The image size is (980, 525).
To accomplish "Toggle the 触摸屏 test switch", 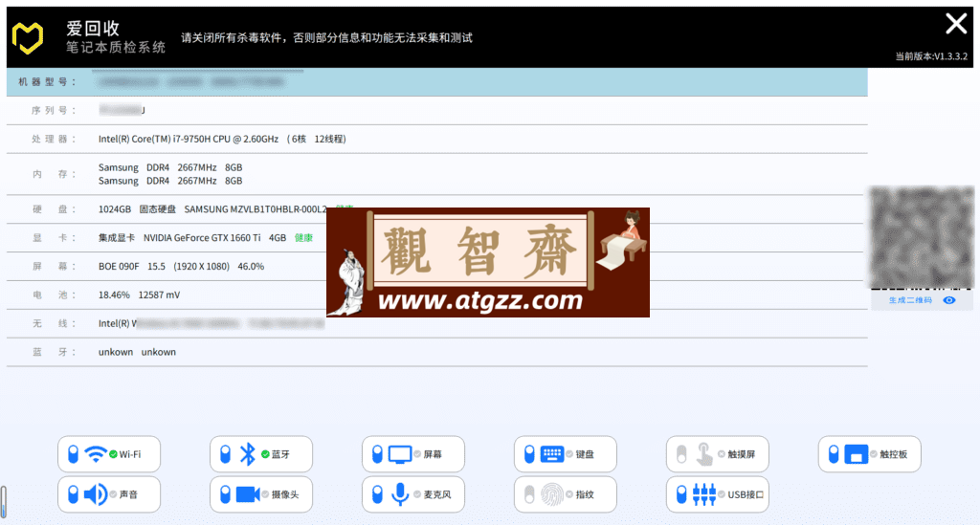I will [x=681, y=454].
